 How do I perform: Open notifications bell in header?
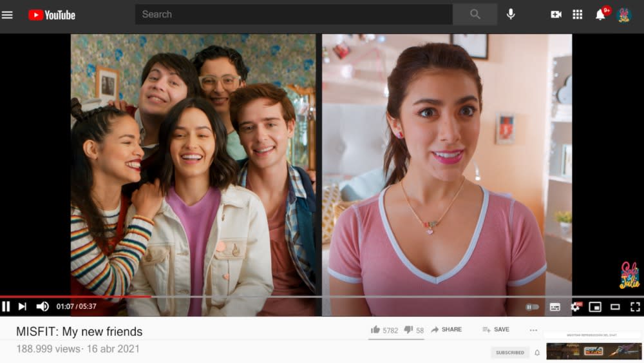point(600,15)
